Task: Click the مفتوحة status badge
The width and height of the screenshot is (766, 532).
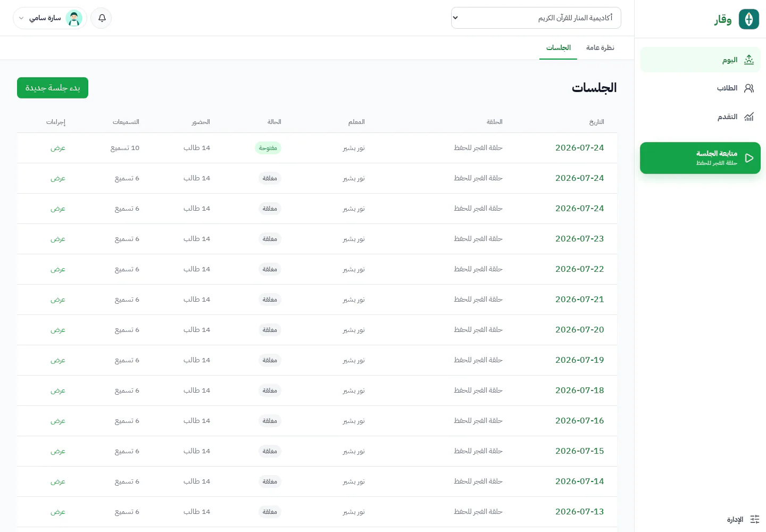Action: [x=268, y=148]
